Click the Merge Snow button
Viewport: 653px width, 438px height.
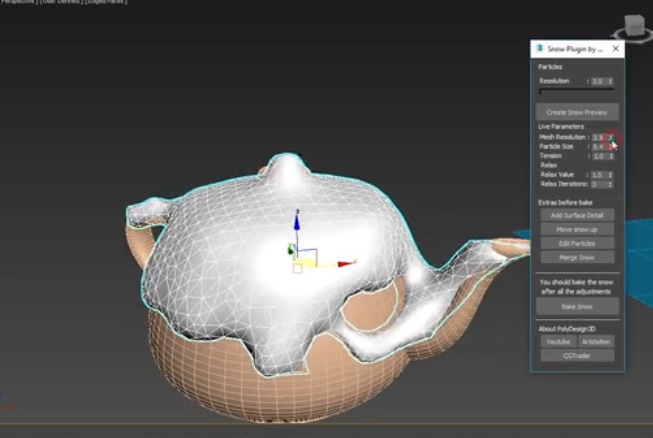coord(577,258)
